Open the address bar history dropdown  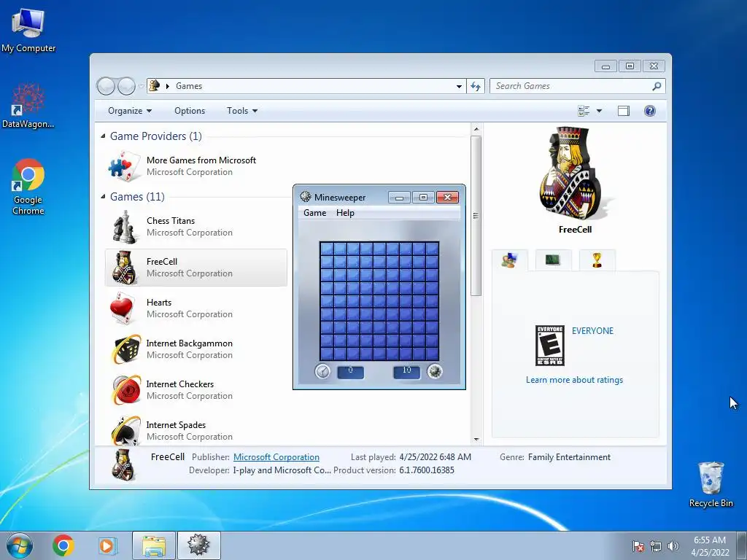pyautogui.click(x=459, y=86)
